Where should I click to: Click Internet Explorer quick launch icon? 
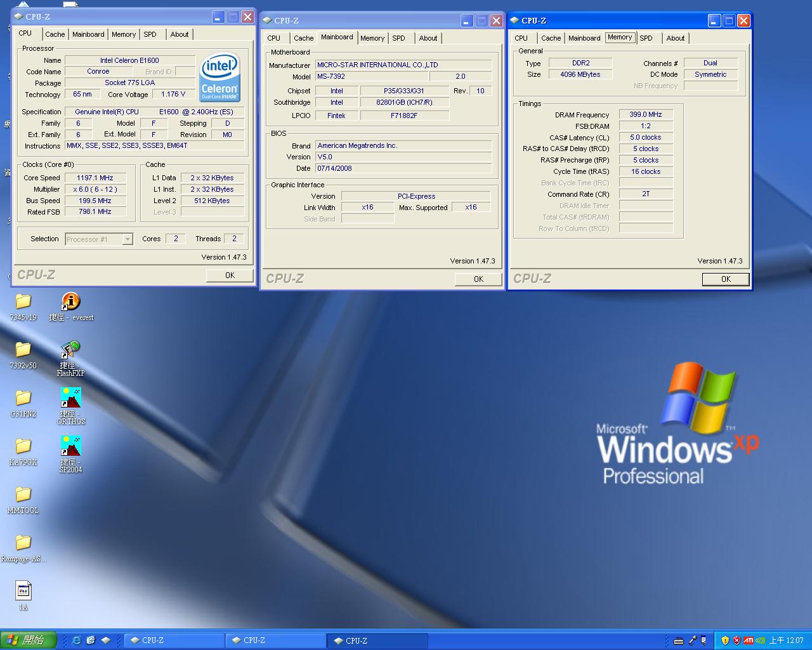click(77, 640)
